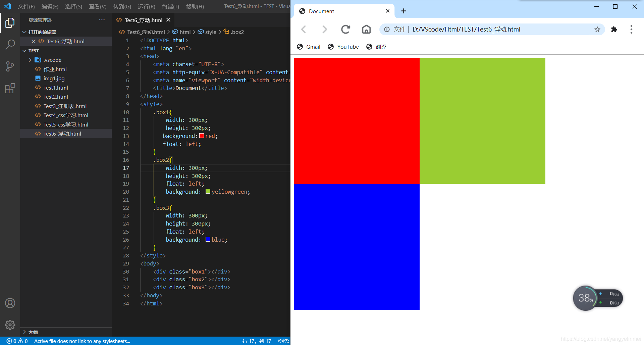Open the Accounts menu icon
This screenshot has height=345, width=644.
coord(10,303)
